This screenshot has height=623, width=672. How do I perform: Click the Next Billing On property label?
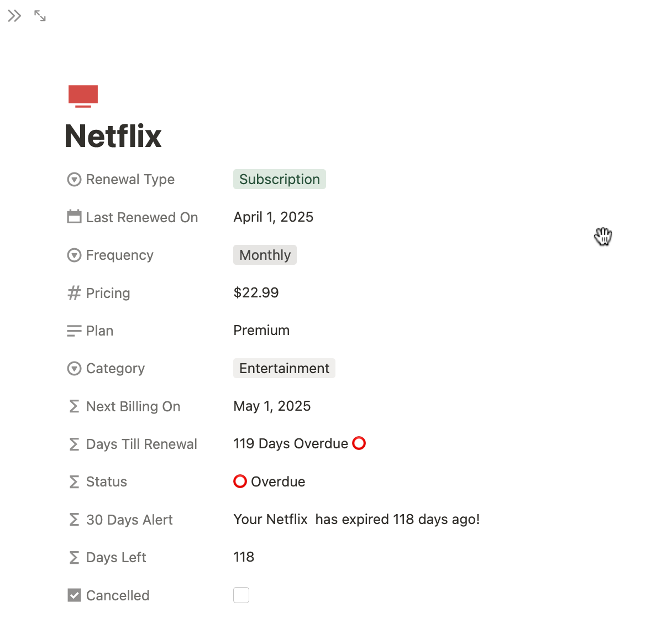click(x=133, y=406)
